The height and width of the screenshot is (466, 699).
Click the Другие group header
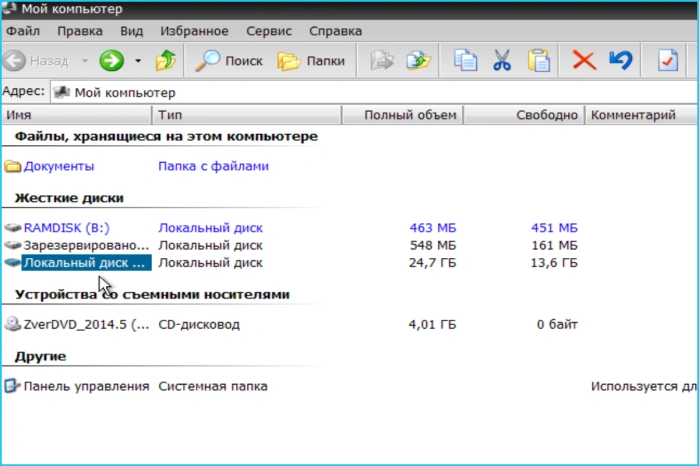coord(40,356)
